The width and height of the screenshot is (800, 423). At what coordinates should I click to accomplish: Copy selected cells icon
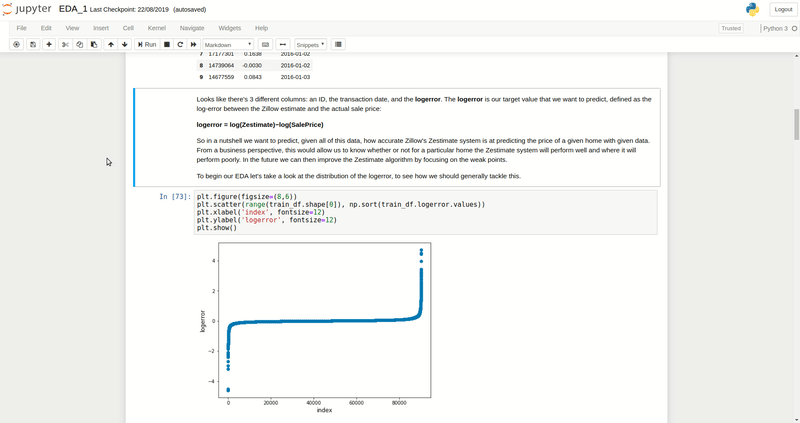pos(80,44)
